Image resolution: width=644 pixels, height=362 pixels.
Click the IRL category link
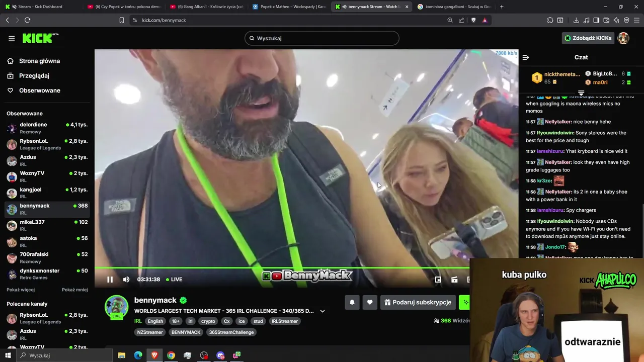(138, 321)
